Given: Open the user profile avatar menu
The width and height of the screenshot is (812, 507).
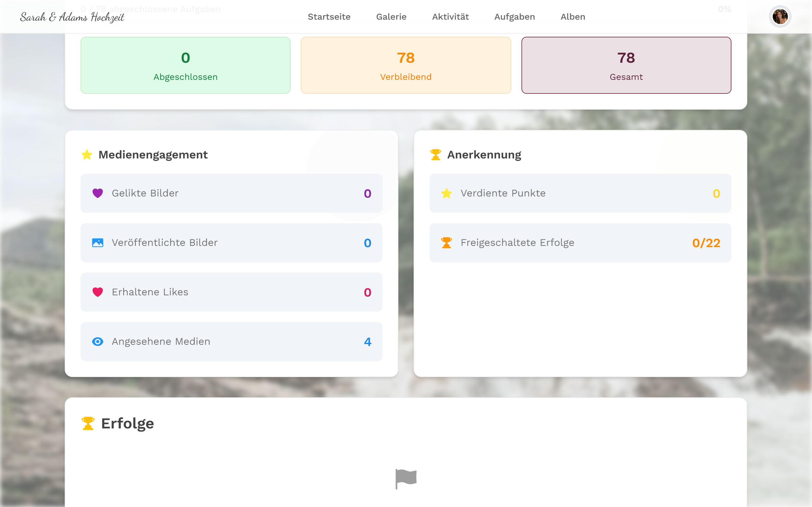Looking at the screenshot, I should pyautogui.click(x=780, y=16).
